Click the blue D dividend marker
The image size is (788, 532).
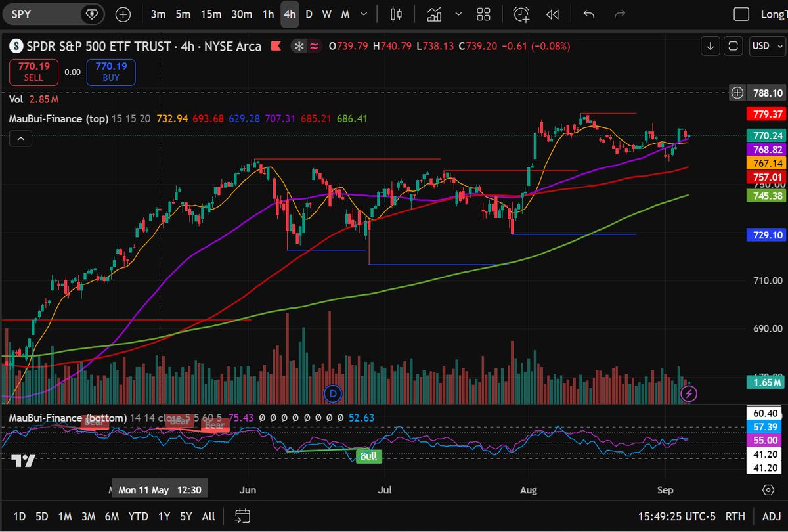[x=334, y=393]
